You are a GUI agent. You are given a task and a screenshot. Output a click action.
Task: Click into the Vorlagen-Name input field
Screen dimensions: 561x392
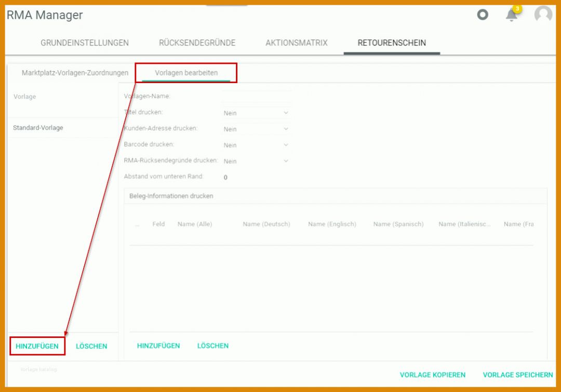click(257, 96)
